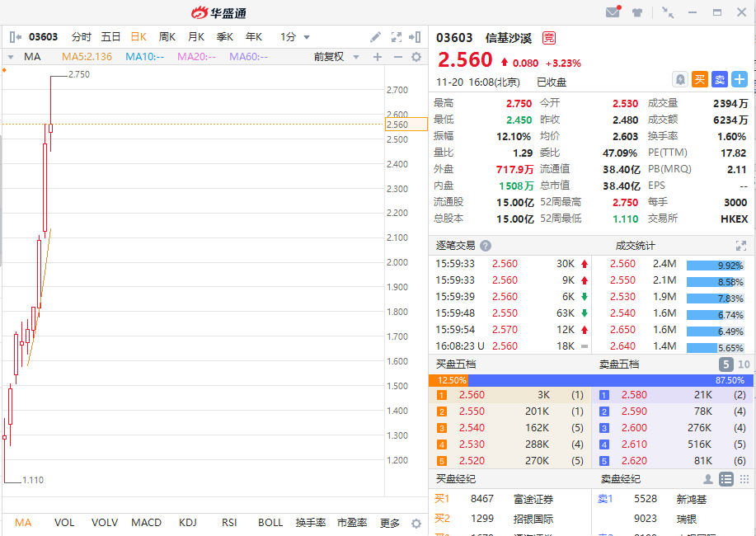
Task: Click the price alert bell icon
Action: 680,79
